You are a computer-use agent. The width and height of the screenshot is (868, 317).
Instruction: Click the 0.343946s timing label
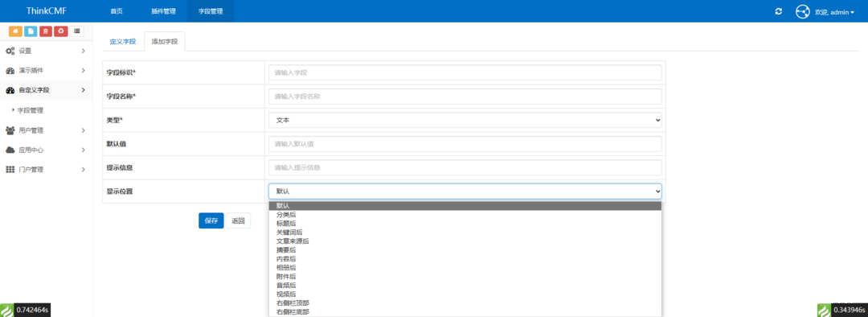pyautogui.click(x=850, y=310)
